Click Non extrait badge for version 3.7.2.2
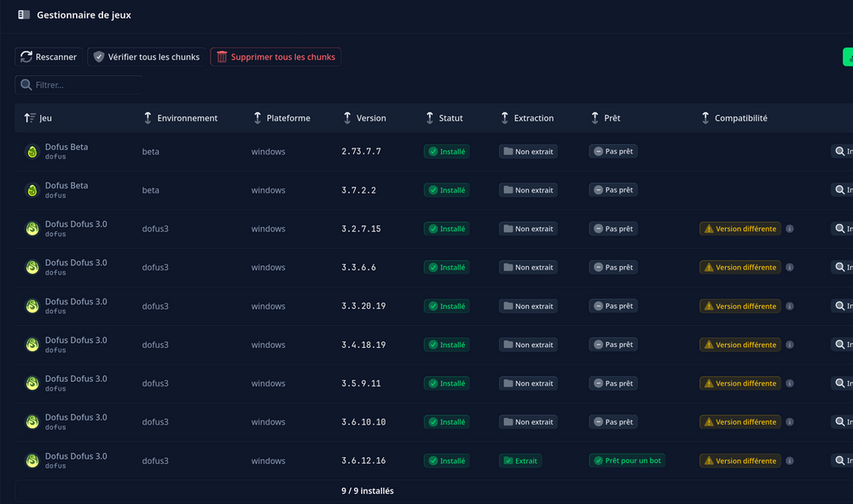The height and width of the screenshot is (504, 853). 528,190
